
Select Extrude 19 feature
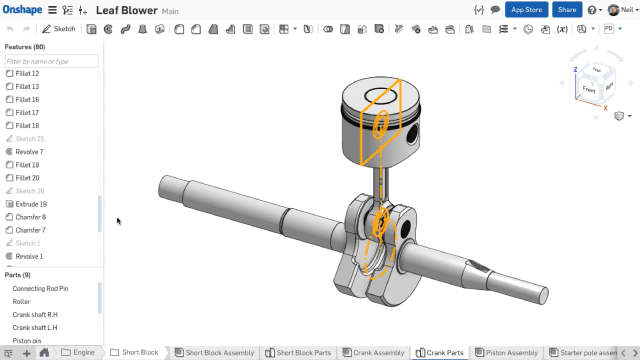pos(31,204)
